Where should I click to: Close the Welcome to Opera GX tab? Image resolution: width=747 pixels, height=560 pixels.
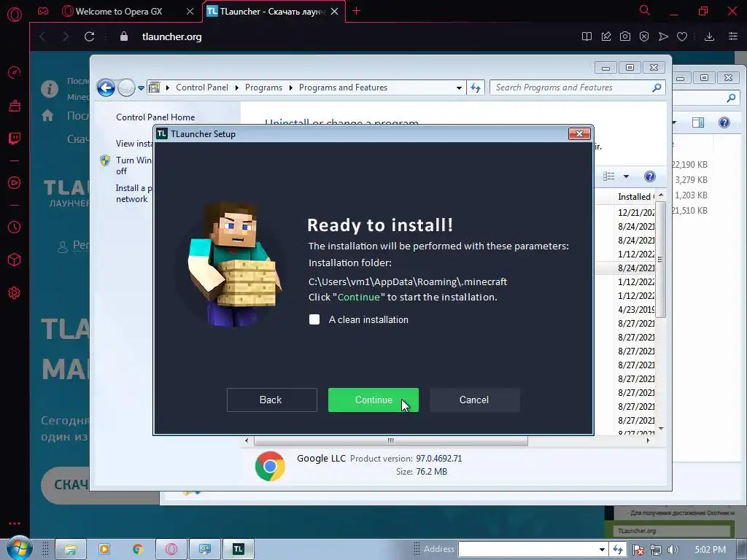coord(190,12)
